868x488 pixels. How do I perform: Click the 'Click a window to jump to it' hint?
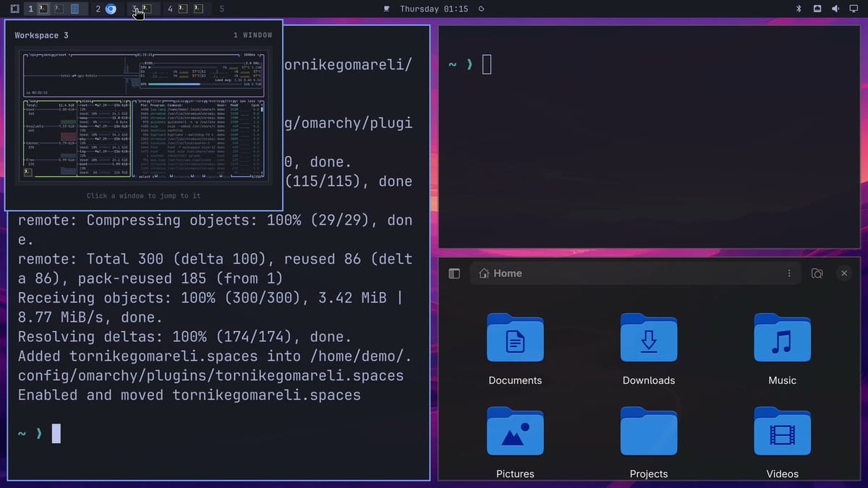tap(144, 196)
